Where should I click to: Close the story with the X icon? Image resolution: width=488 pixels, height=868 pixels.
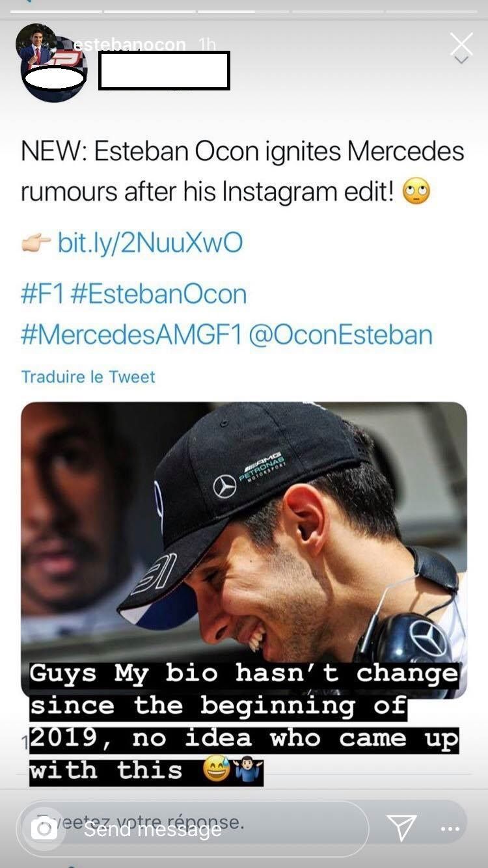pos(461,44)
